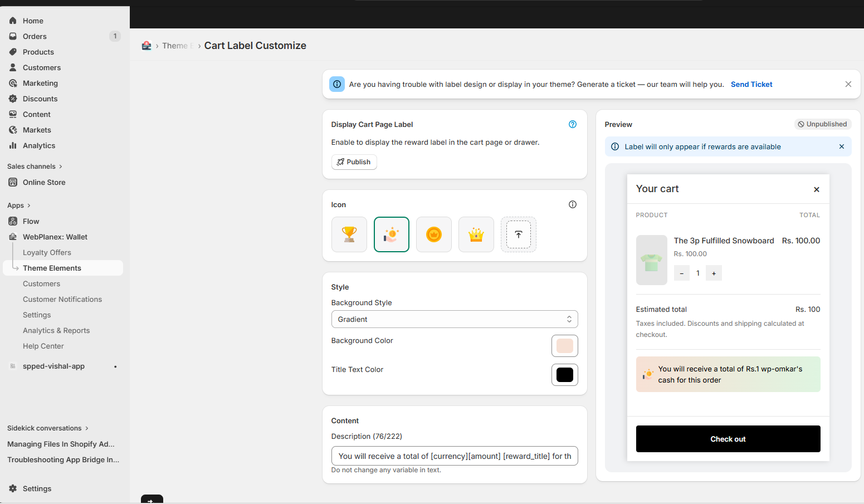Switch to Theme Elements in the app menu
The width and height of the screenshot is (864, 504).
click(52, 268)
